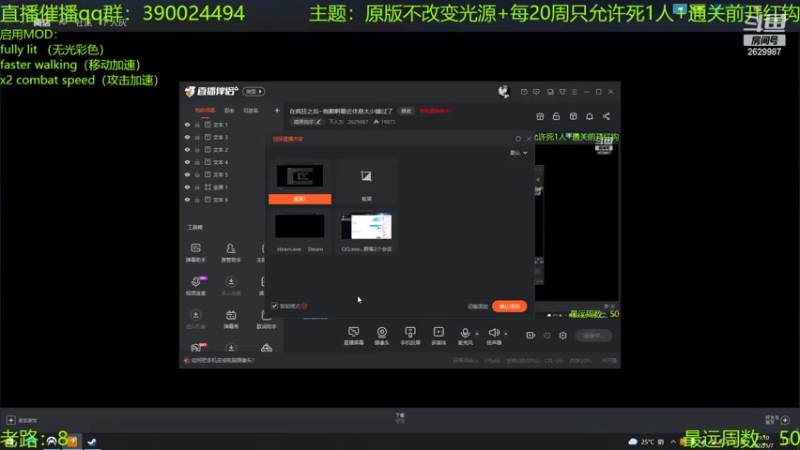Add a new scene with the plus button
Image resolution: width=800 pixels, height=450 pixels.
[277, 110]
